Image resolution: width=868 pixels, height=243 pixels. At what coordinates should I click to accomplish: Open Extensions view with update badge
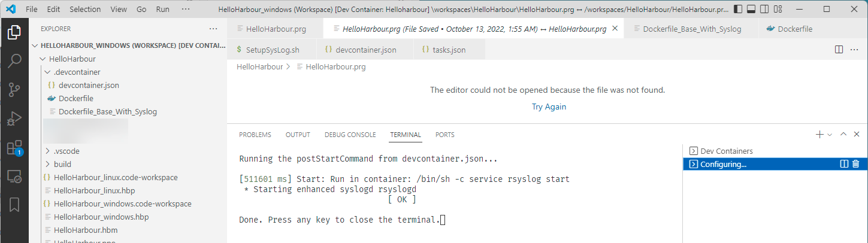coord(14,148)
